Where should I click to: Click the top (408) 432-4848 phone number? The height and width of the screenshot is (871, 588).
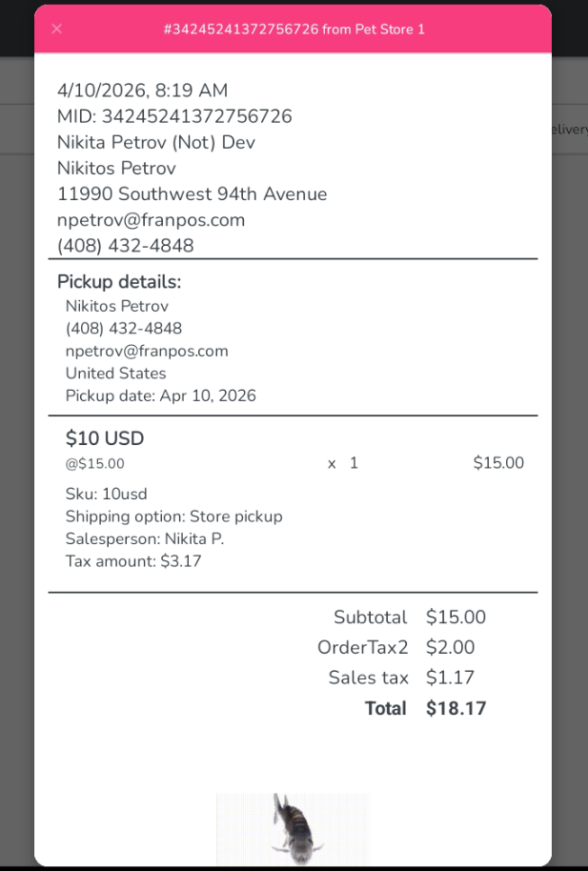[x=125, y=245]
